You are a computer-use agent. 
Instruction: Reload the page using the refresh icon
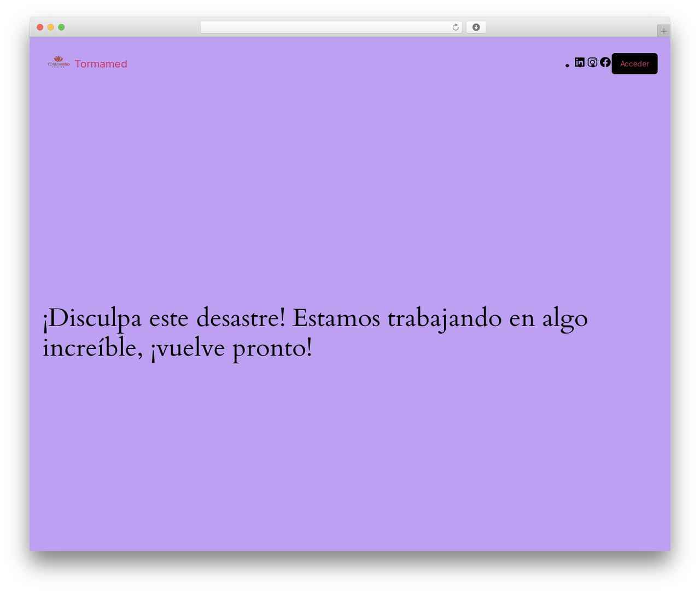coord(455,27)
